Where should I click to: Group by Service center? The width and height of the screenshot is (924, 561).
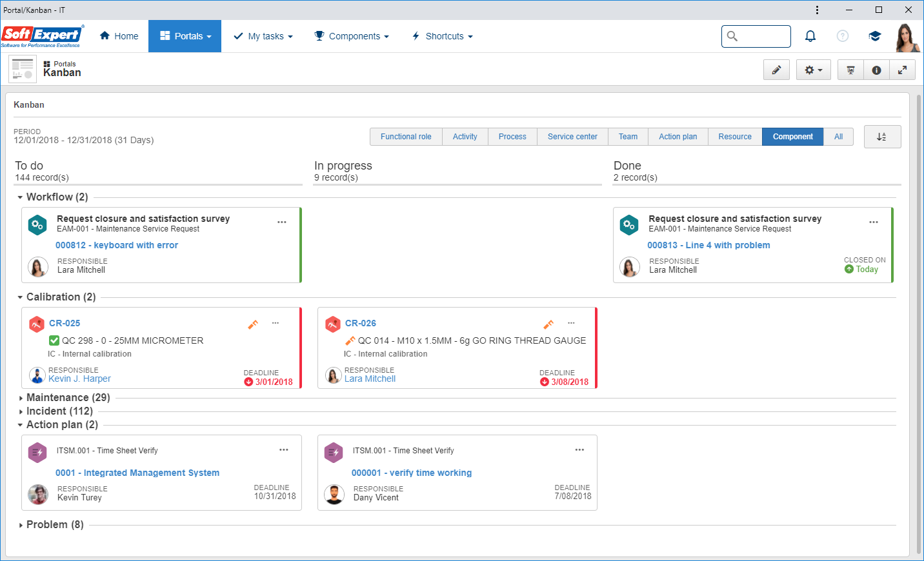click(572, 137)
